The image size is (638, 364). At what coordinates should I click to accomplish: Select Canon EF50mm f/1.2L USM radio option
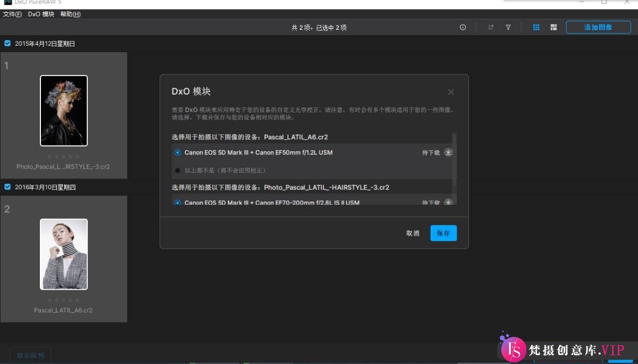coord(178,153)
